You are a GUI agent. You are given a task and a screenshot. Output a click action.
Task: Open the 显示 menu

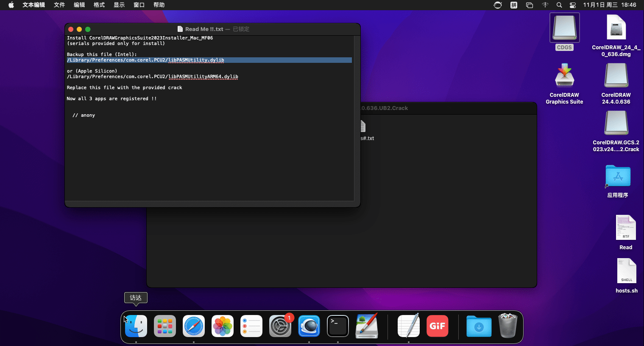tap(119, 5)
